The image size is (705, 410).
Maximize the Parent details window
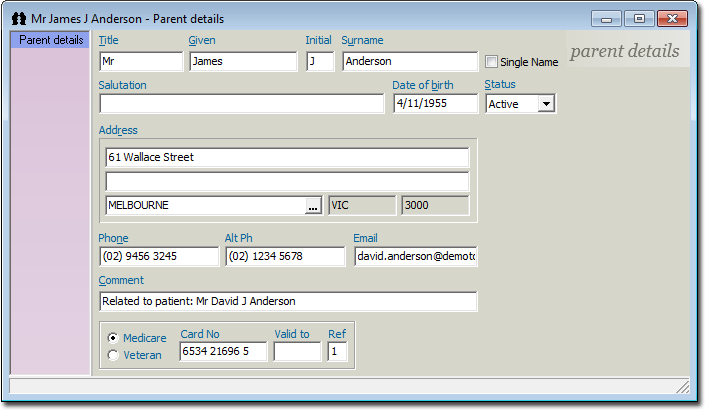point(639,19)
